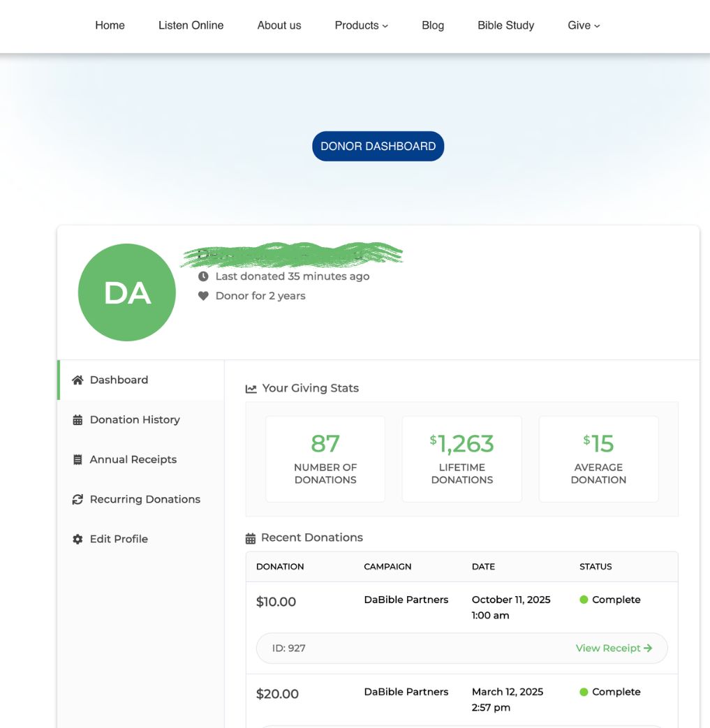Image resolution: width=710 pixels, height=728 pixels.
Task: Click the gear icon beside Edit Profile
Action: click(x=77, y=540)
